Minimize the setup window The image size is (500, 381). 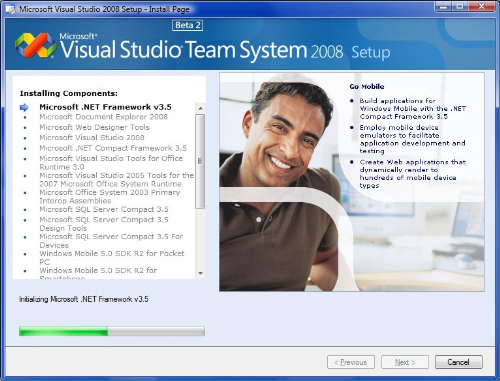[443, 6]
